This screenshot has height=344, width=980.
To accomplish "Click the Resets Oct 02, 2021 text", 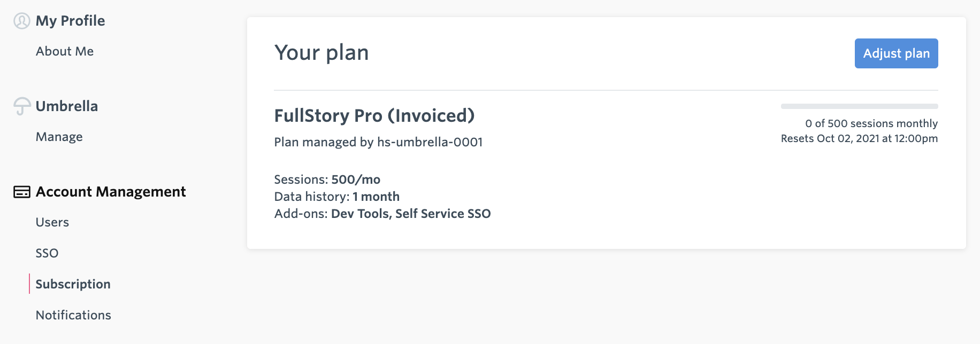I will click(830, 138).
